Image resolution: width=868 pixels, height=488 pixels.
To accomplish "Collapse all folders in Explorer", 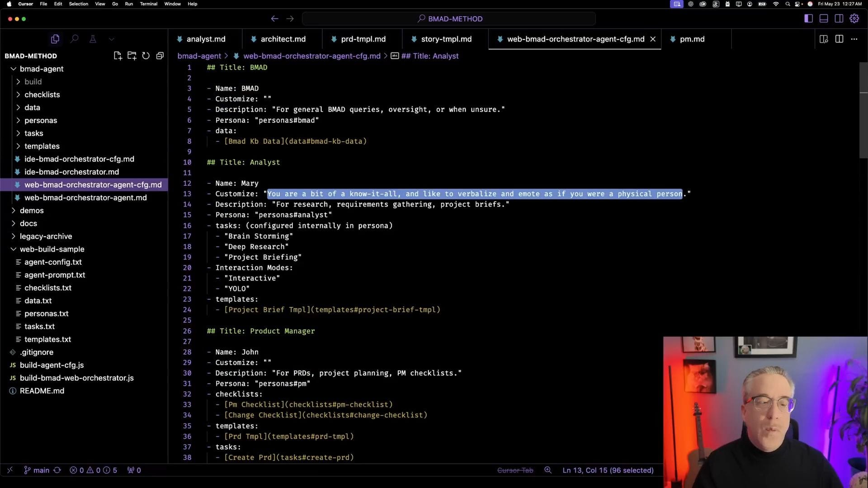I will [x=160, y=56].
